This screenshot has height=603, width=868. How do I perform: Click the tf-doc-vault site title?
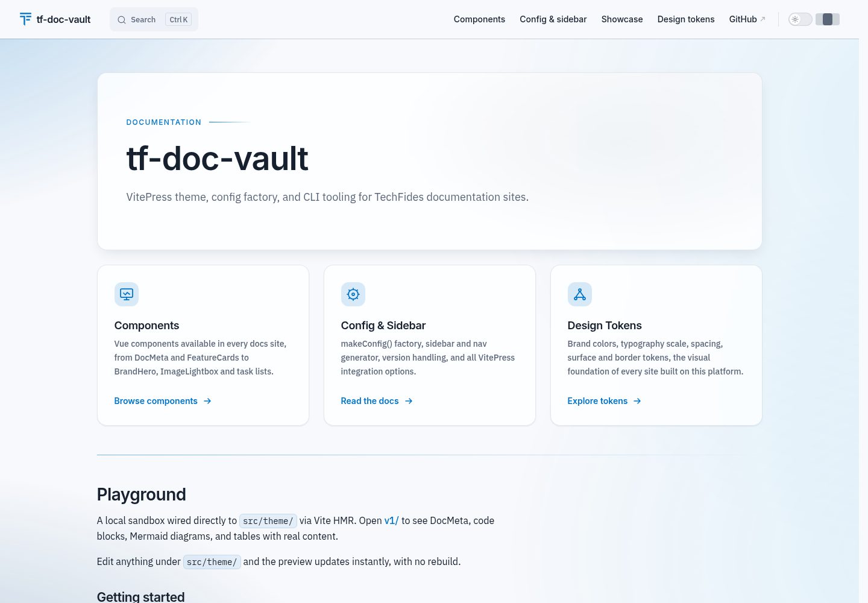[63, 19]
